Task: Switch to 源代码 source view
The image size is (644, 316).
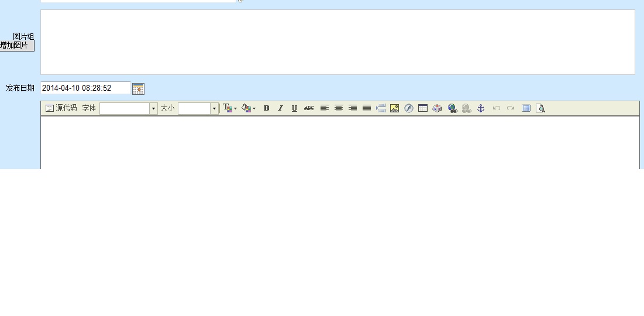Action: tap(61, 108)
